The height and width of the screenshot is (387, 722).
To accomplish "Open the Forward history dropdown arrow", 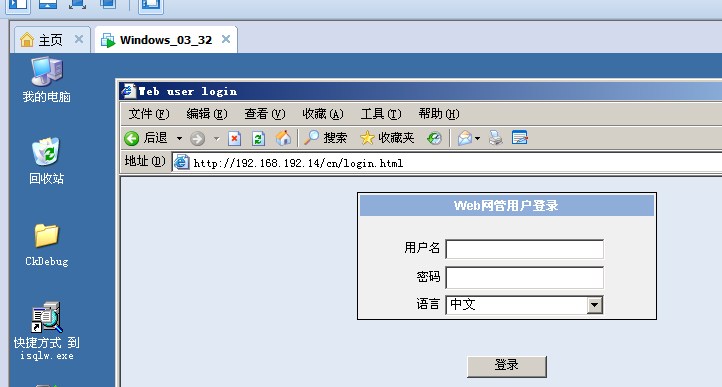I will (216, 138).
